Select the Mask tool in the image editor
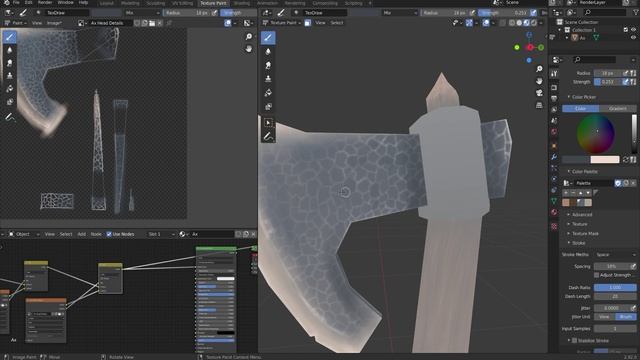The width and height of the screenshot is (640, 360). pos(10,102)
